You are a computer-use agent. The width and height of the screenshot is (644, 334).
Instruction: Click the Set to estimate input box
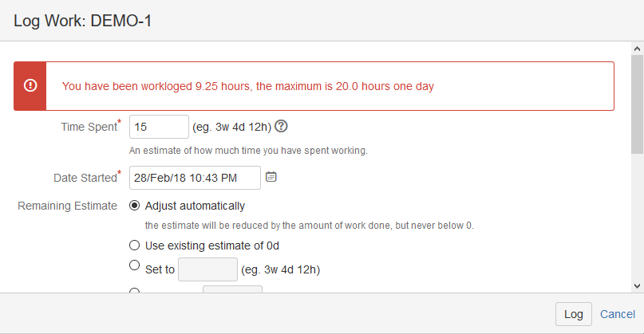[x=207, y=269]
